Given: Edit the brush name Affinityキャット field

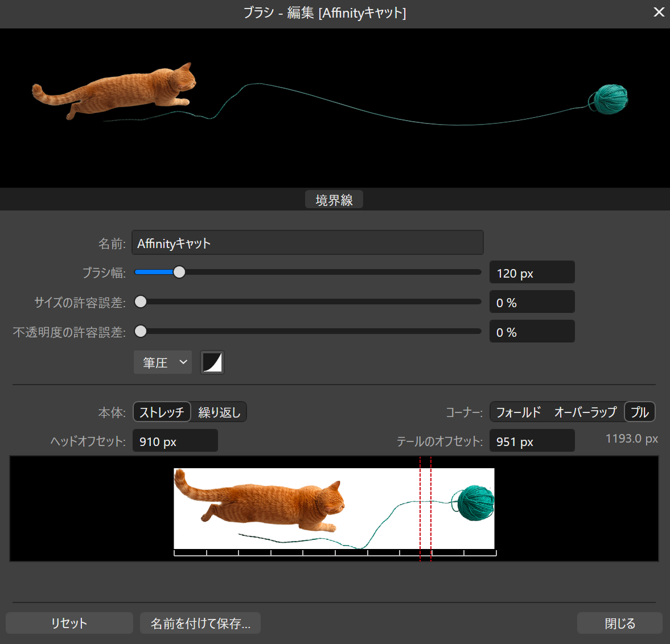Looking at the screenshot, I should (307, 242).
